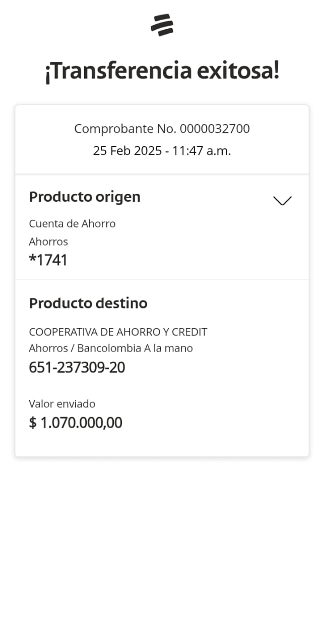The width and height of the screenshot is (324, 644).
Task: Select destination account number 651-237309-20
Action: tap(77, 368)
